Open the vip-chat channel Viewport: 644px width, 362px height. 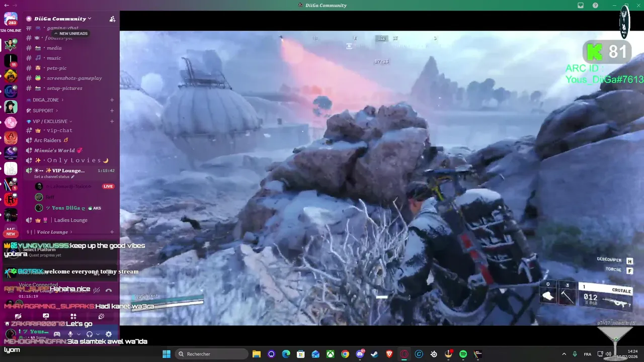(70, 130)
